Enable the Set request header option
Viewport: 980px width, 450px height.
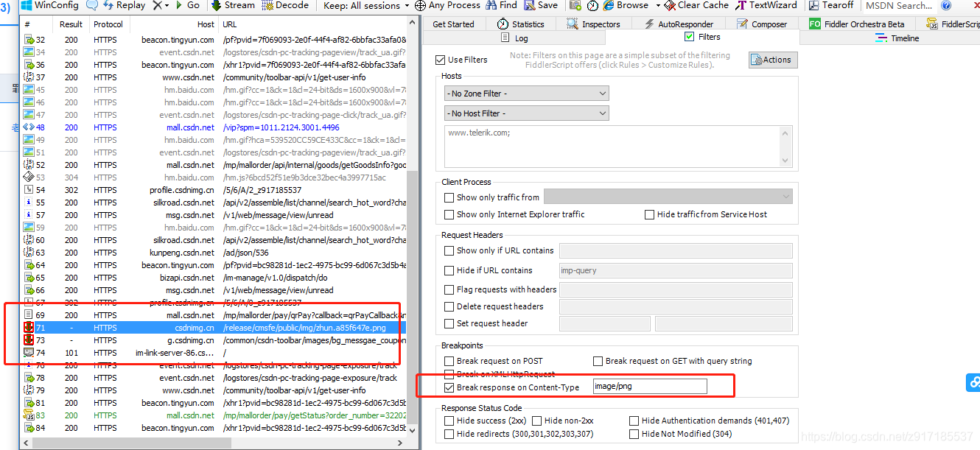coord(449,323)
